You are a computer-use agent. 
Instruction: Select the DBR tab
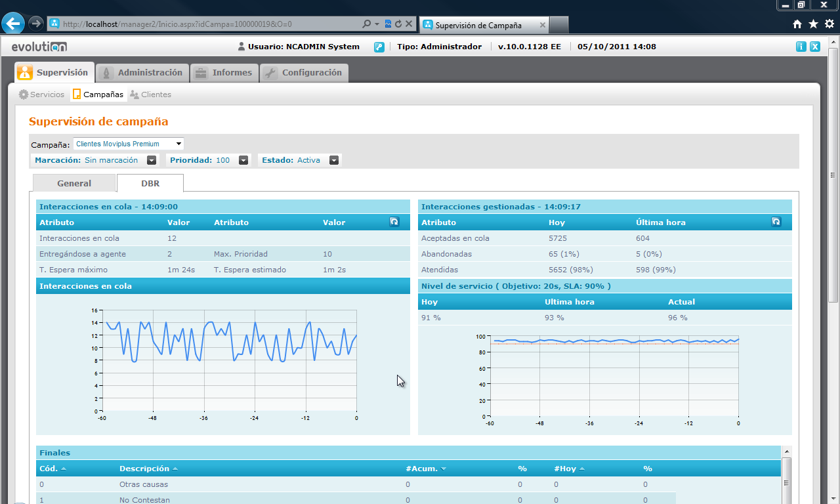150,183
